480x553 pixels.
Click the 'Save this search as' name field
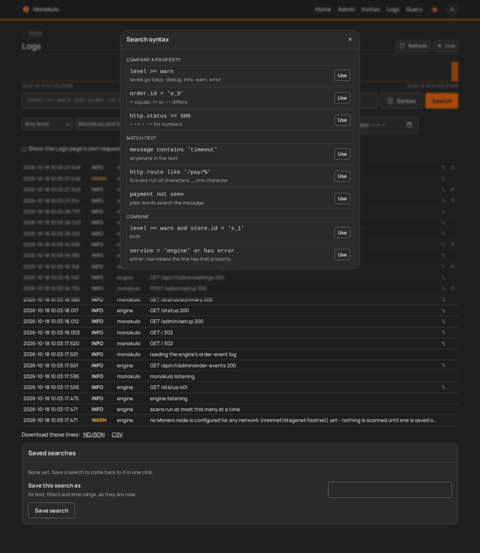pyautogui.click(x=390, y=490)
